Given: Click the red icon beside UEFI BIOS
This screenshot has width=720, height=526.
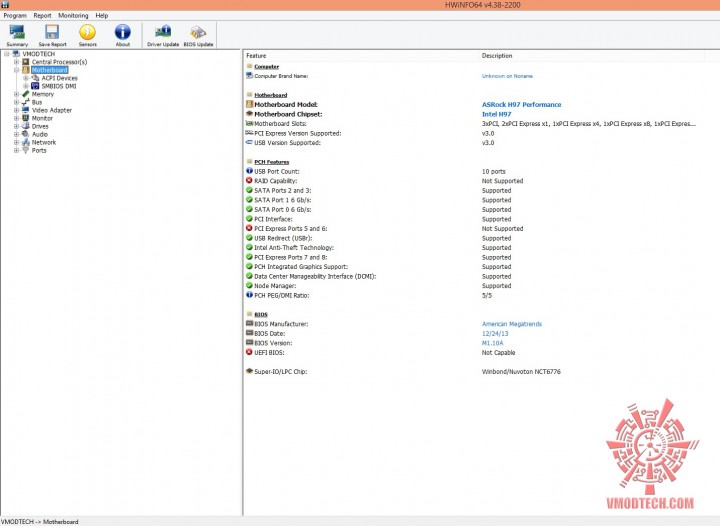Looking at the screenshot, I should click(x=249, y=352).
